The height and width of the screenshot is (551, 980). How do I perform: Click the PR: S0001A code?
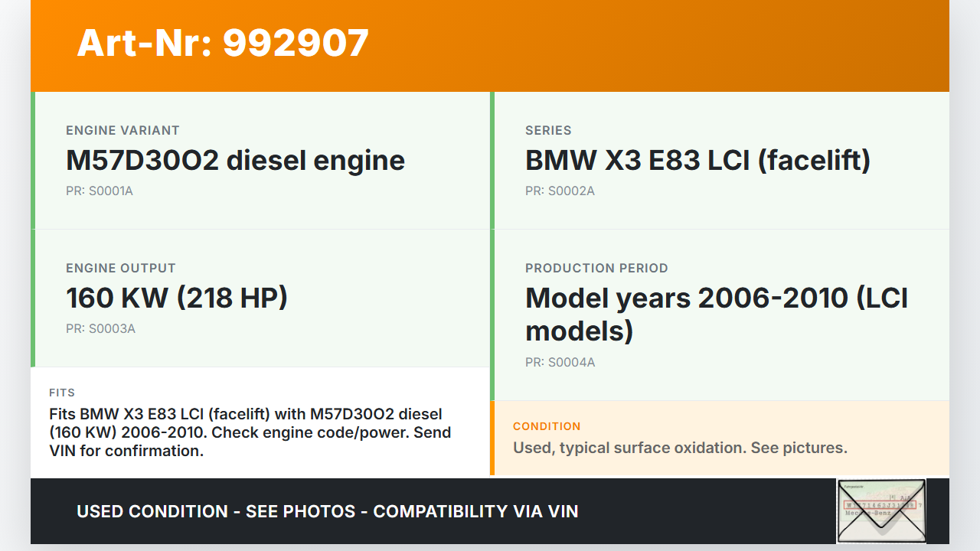point(100,191)
